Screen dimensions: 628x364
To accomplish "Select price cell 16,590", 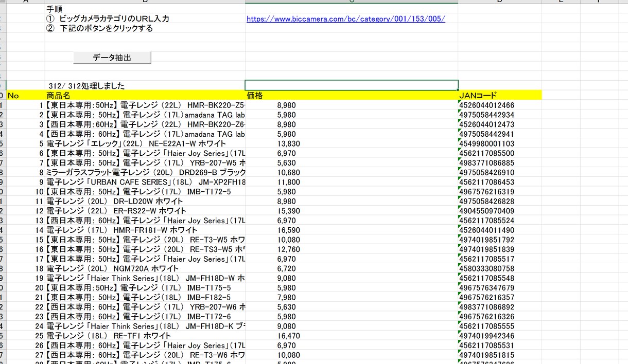I will click(352, 230).
